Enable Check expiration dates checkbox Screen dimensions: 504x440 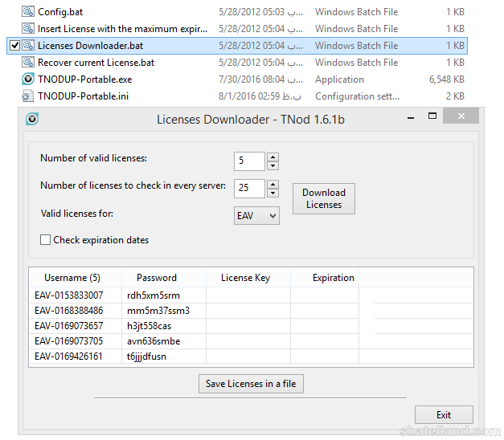45,239
